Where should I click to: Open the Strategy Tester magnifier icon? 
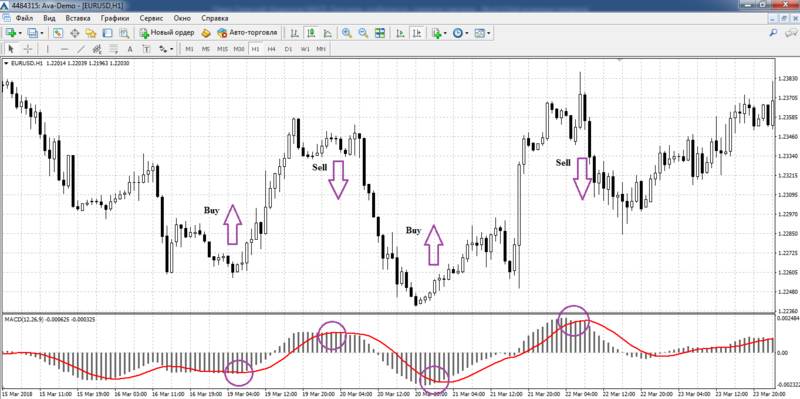coord(123,33)
